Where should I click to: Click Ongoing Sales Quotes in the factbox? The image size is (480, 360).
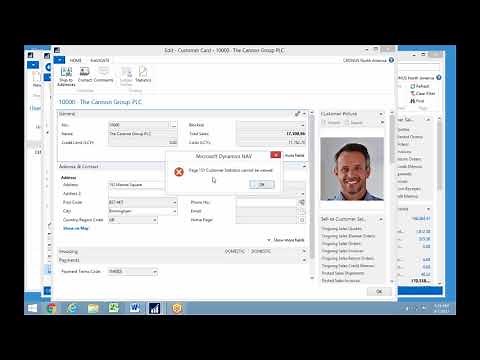[x=342, y=229]
